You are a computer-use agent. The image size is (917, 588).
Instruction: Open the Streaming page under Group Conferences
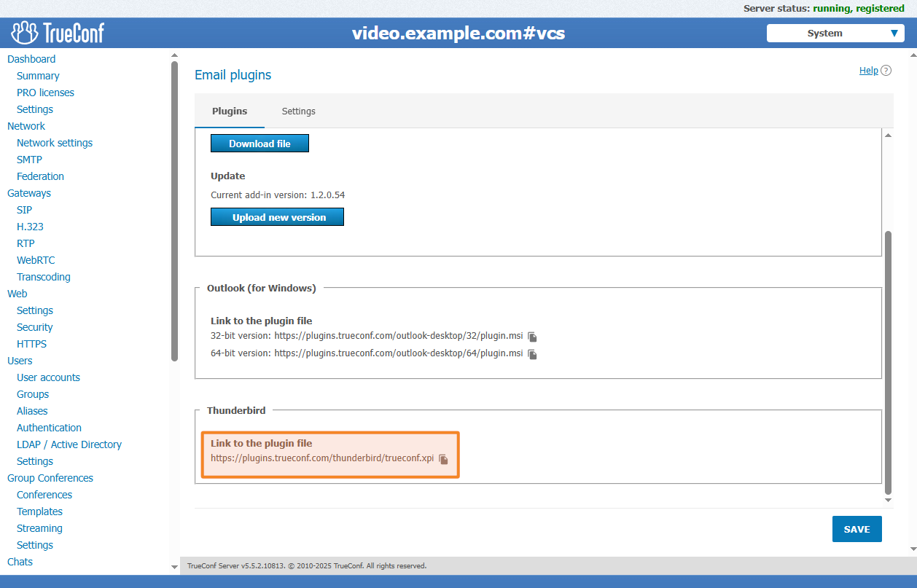coord(39,528)
